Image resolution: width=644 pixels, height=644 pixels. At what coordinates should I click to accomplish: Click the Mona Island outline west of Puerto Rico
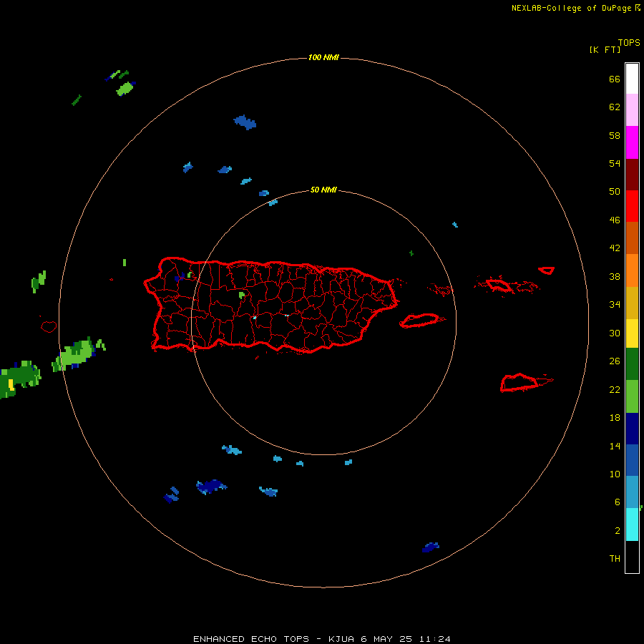pos(49,326)
